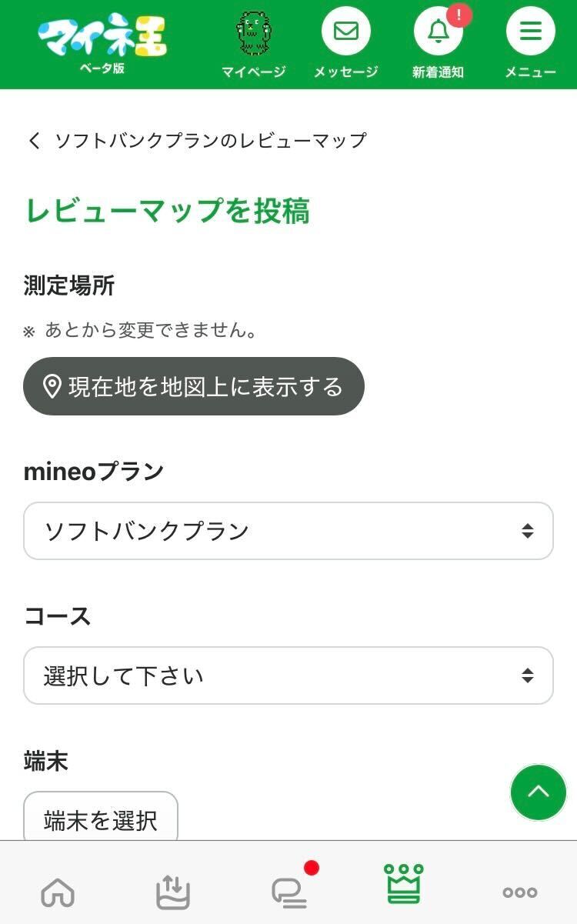Screen dimensions: 577x924
Task: Click the green scroll-to-top arrow button
Action: click(x=538, y=792)
